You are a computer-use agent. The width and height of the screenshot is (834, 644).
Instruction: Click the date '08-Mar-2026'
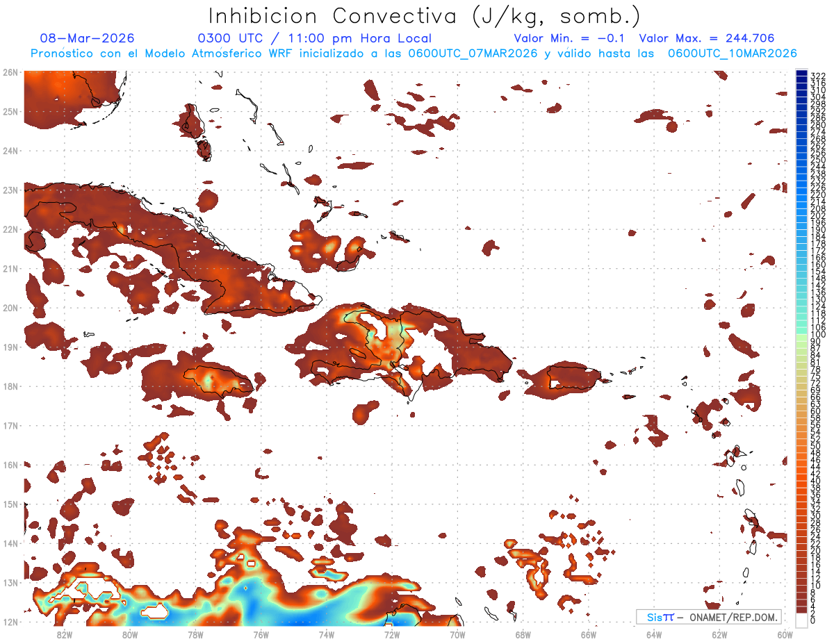pos(87,38)
